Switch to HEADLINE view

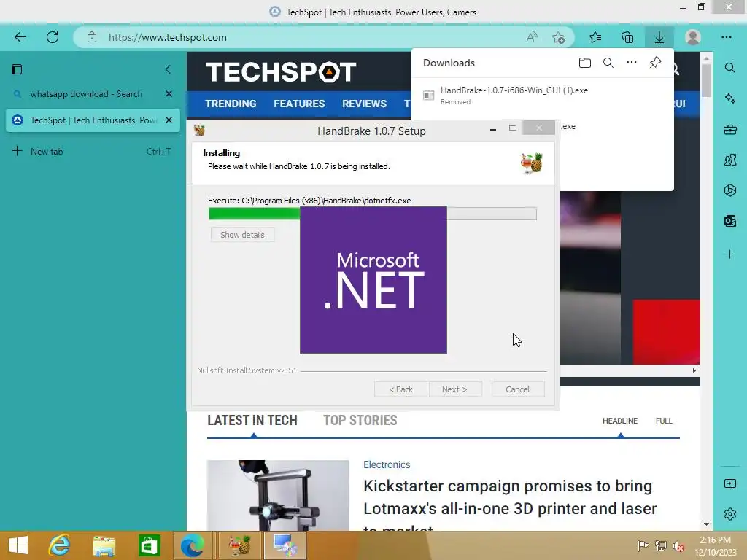click(x=620, y=421)
